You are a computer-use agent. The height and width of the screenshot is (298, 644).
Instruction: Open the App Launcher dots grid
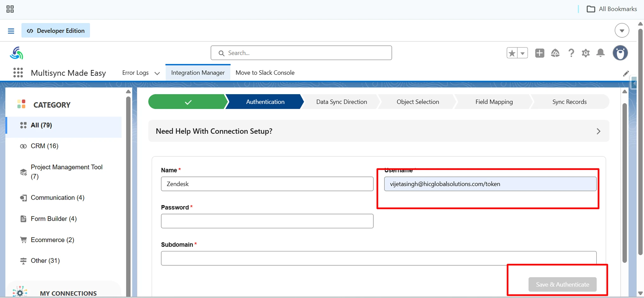18,73
